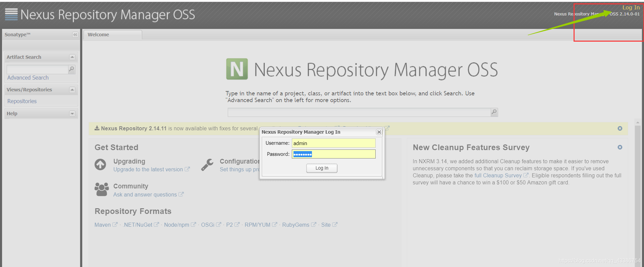Open the .NET/NuGet format link
Screen dimensions: 644x267
click(x=138, y=225)
